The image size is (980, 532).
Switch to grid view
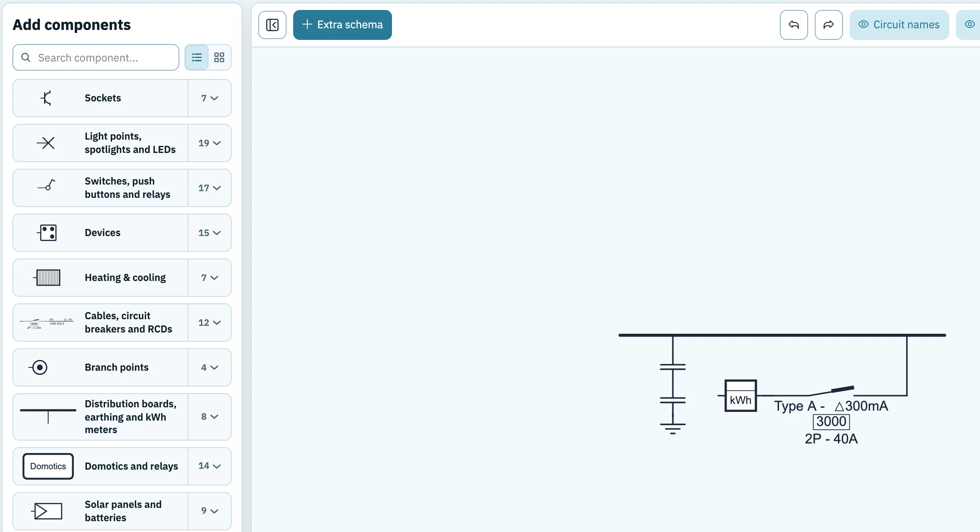[x=219, y=57]
